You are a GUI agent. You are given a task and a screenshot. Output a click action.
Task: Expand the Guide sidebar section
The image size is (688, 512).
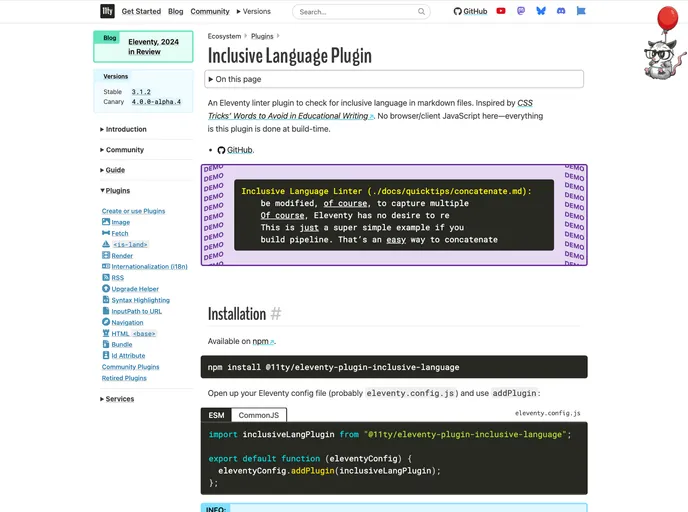112,170
